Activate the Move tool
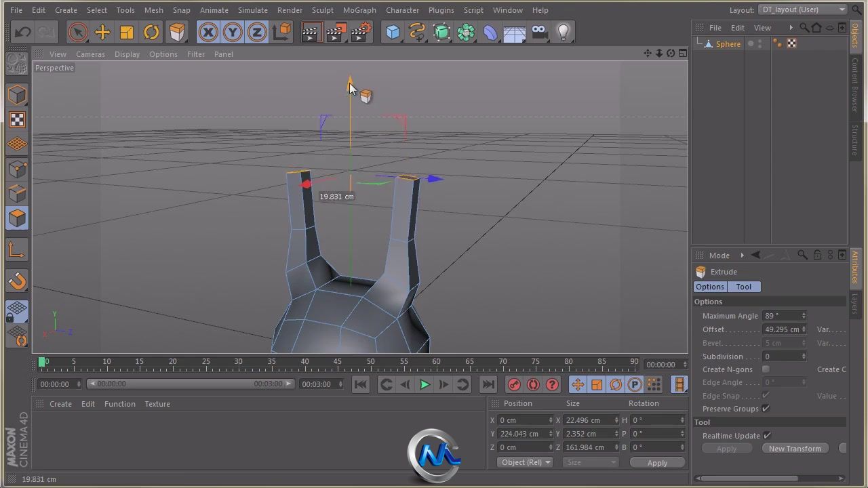 (102, 32)
